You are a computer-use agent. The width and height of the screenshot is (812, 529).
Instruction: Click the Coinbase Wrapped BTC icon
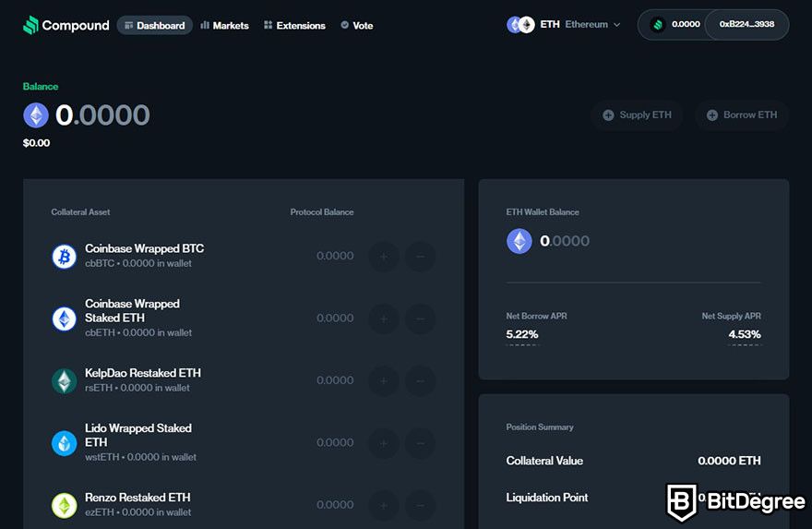pos(65,256)
